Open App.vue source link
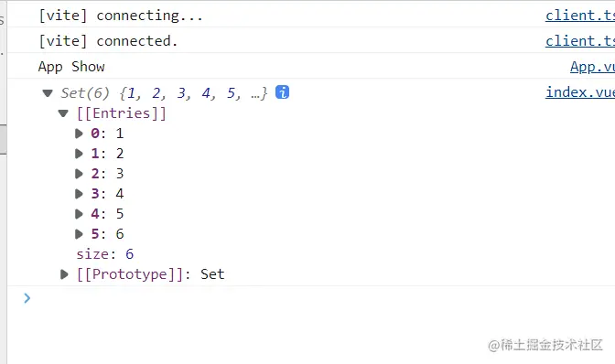Image resolution: width=615 pixels, height=364 pixels. point(592,67)
